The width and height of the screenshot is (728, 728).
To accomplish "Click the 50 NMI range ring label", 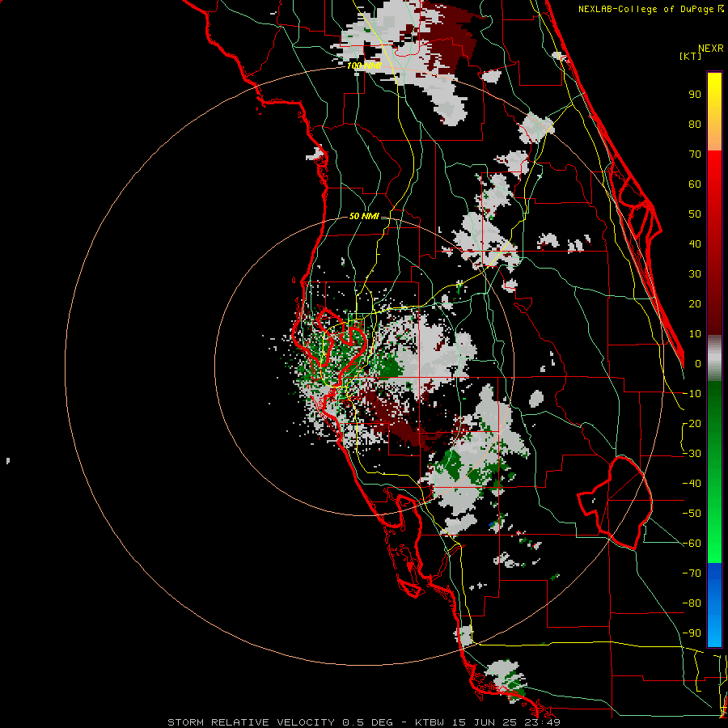I will [x=364, y=216].
